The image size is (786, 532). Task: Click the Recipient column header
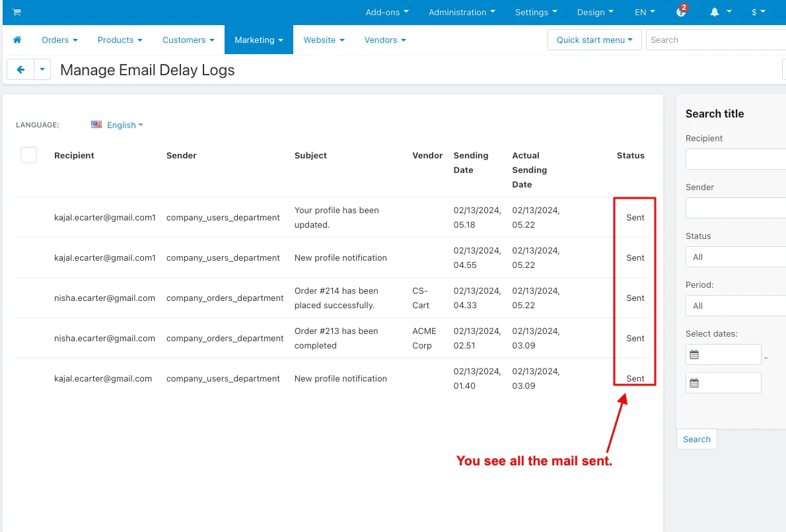click(x=74, y=155)
